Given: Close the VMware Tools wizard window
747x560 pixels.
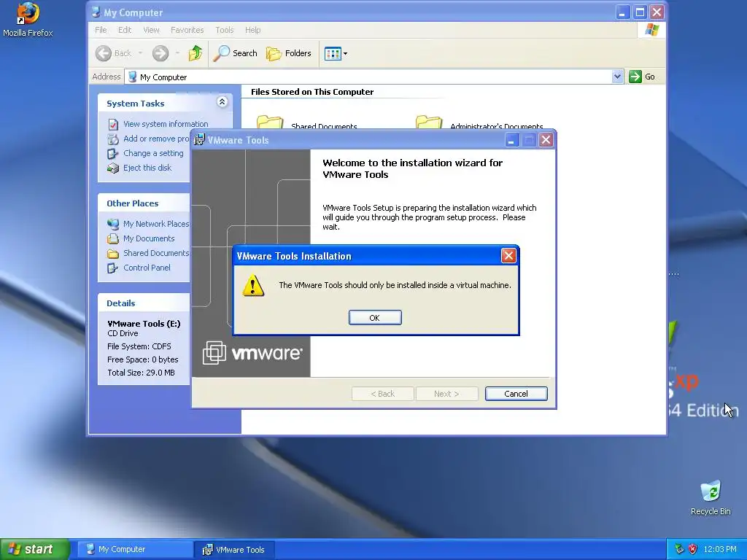Looking at the screenshot, I should [546, 140].
